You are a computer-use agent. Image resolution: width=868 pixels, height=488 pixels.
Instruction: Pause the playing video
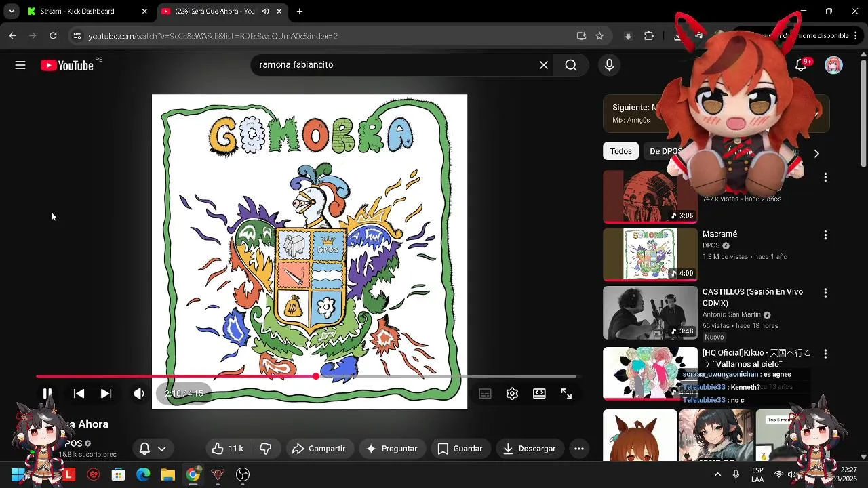(47, 393)
